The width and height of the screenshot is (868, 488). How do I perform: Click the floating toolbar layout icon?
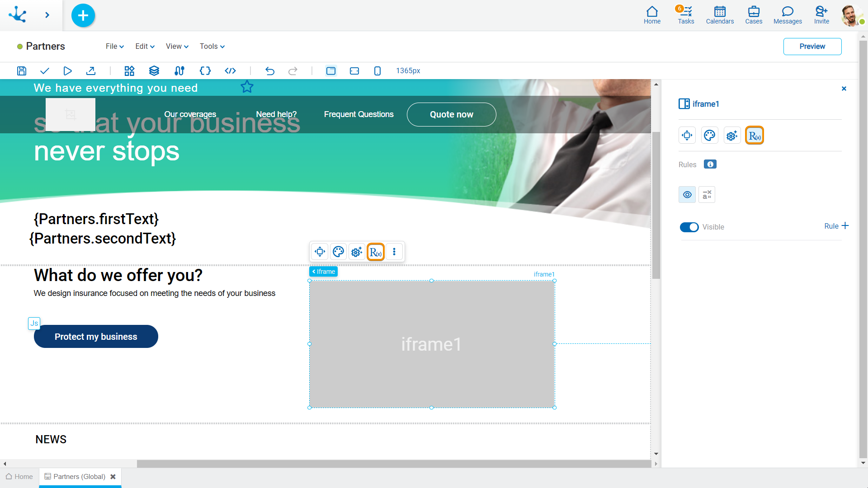click(320, 252)
